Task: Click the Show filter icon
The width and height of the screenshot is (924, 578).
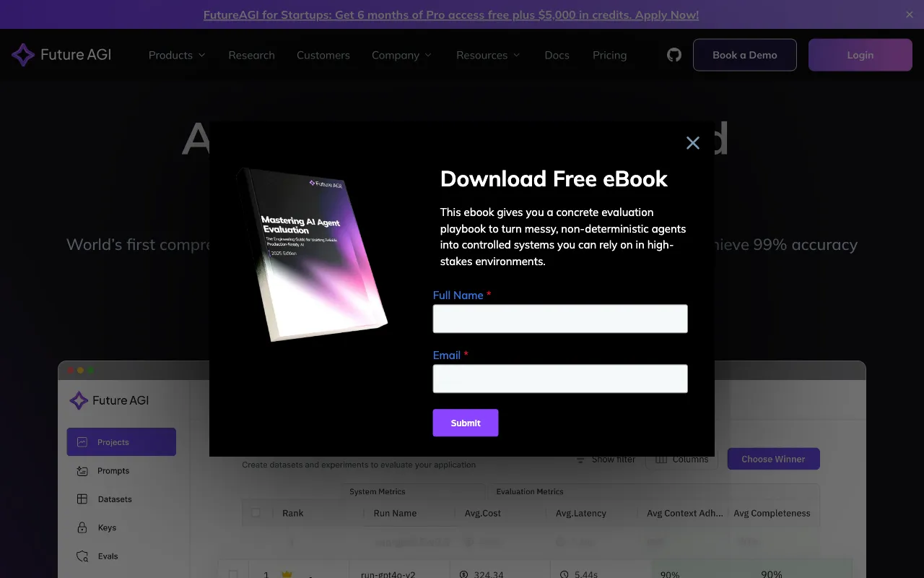Action: 580,460
